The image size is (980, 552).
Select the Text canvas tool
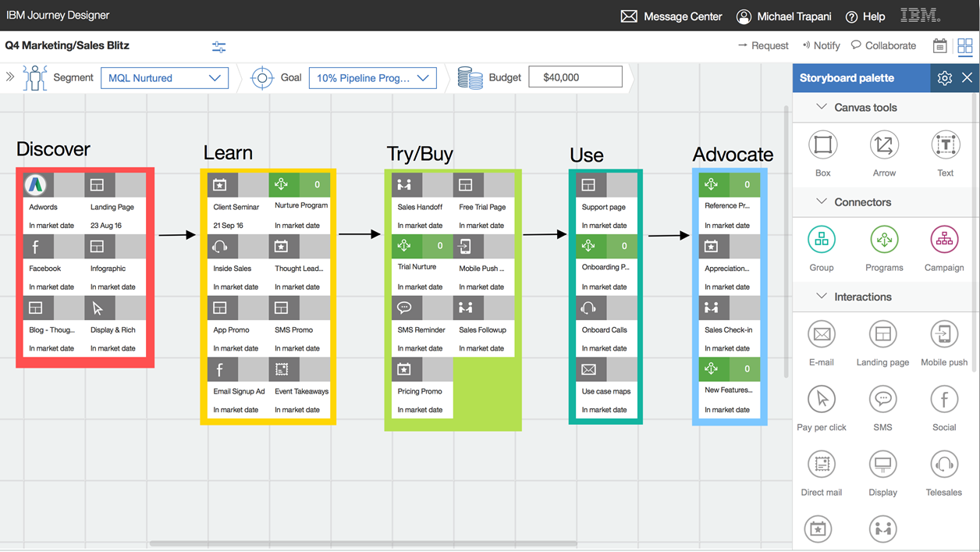[944, 144]
